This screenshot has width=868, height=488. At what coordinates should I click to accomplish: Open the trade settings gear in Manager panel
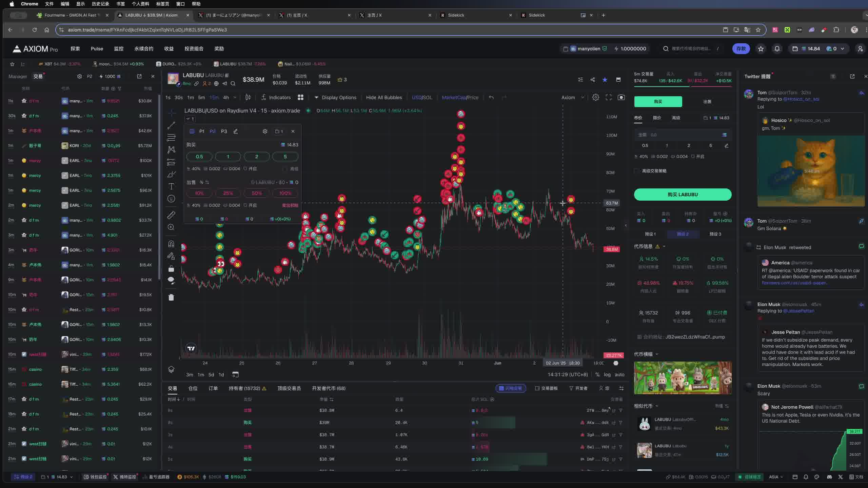79,76
